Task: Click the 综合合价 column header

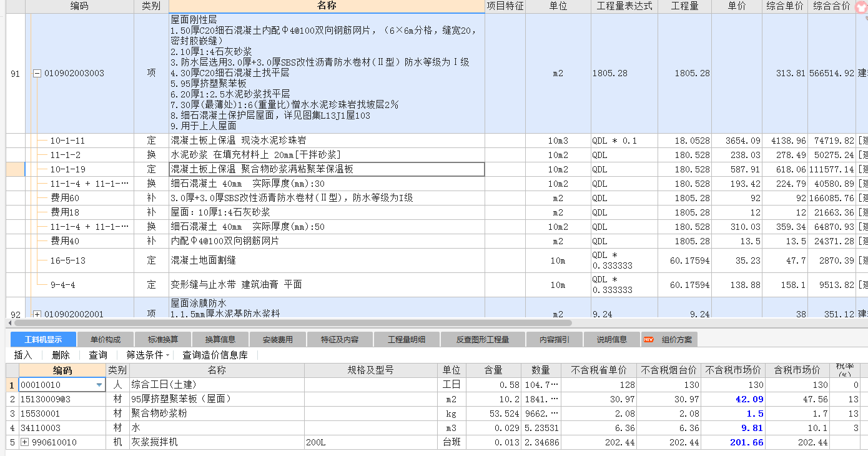Action: [x=831, y=6]
